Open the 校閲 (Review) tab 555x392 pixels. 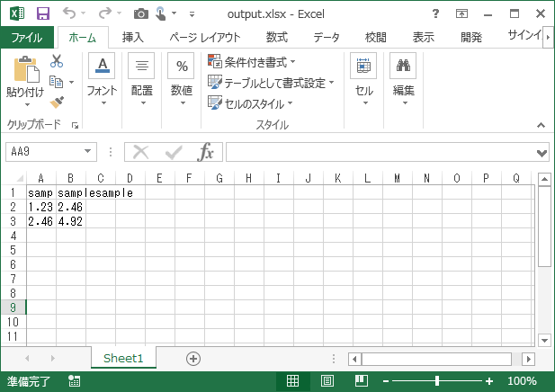click(375, 37)
